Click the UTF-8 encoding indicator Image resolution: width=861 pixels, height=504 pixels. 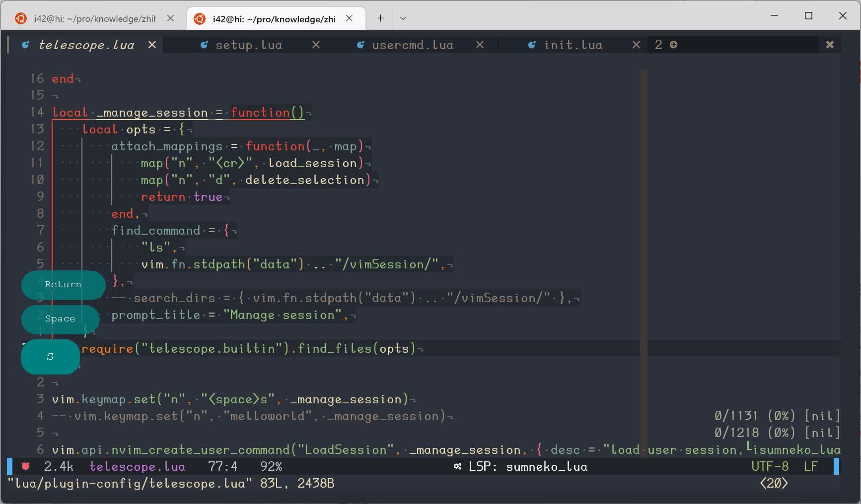[769, 466]
